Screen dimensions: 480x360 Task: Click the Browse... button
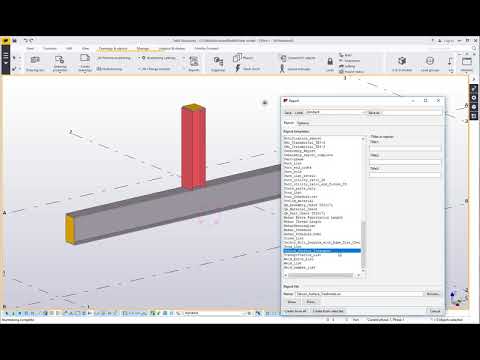[433, 294]
